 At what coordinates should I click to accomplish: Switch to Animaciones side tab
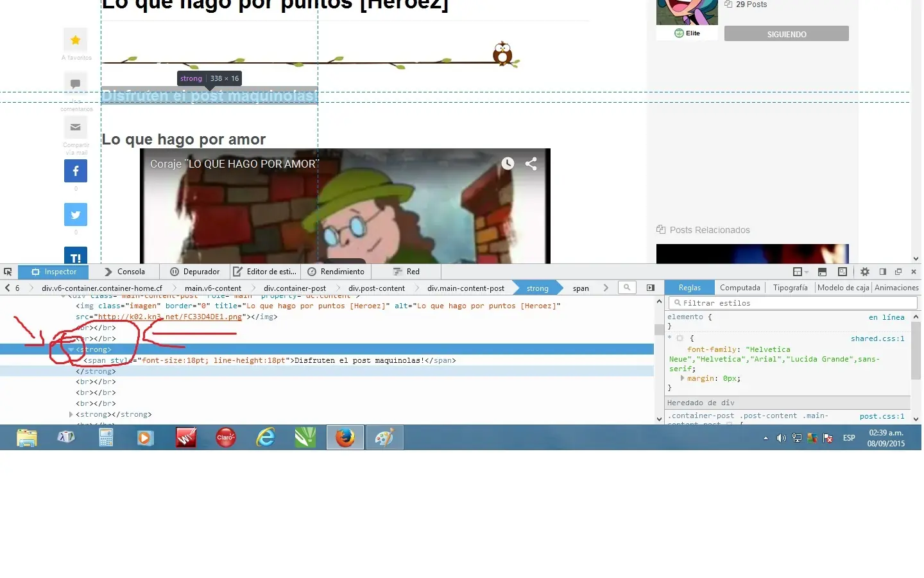click(x=896, y=288)
